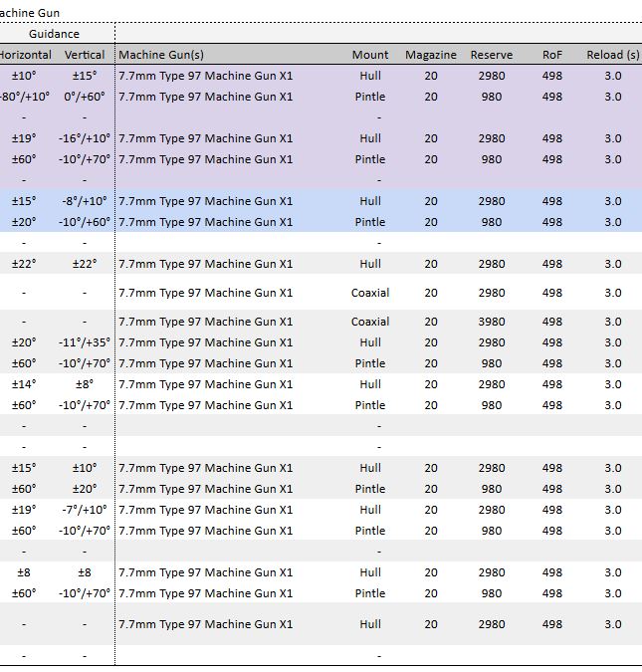
Task: Select the RoF column header
Action: (552, 55)
